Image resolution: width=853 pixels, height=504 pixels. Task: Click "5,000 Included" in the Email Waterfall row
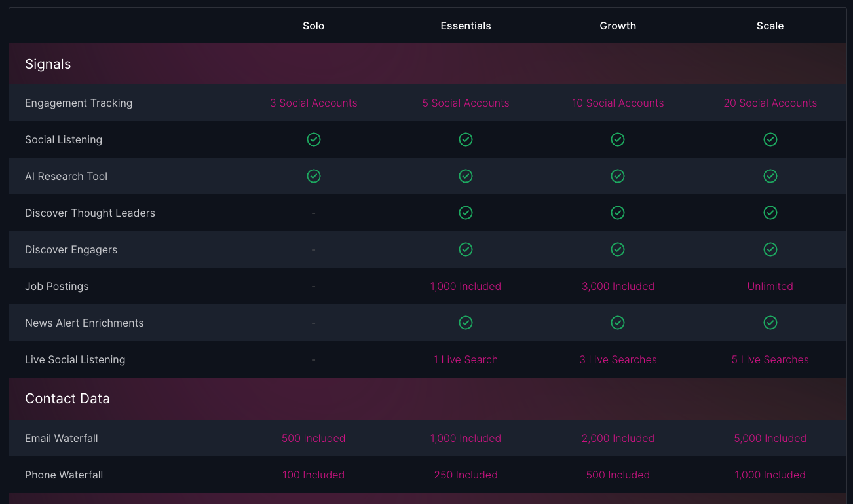click(770, 438)
